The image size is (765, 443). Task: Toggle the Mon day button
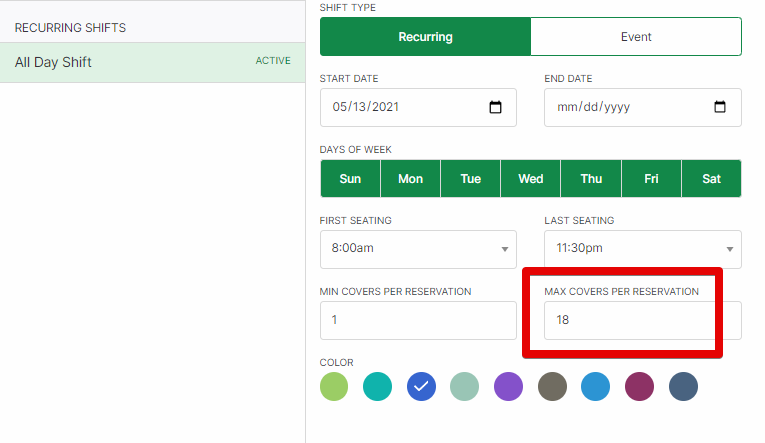click(x=410, y=179)
